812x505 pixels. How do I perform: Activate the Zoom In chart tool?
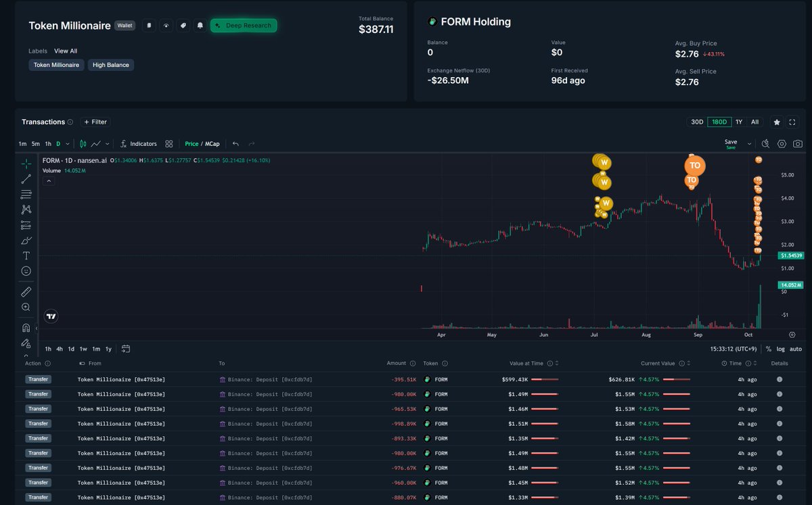(26, 307)
